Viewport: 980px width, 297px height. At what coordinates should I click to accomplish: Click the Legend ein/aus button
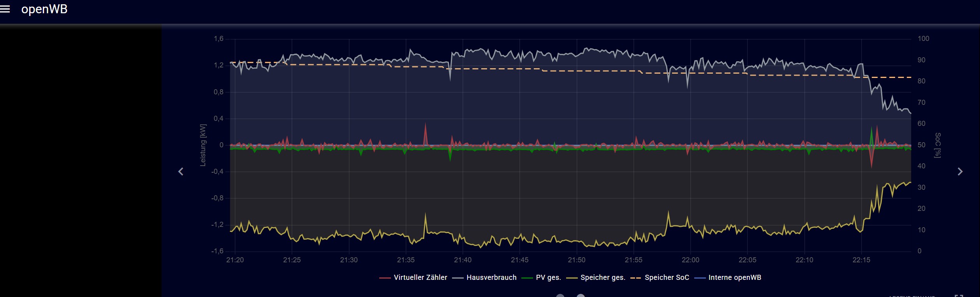(x=912, y=296)
